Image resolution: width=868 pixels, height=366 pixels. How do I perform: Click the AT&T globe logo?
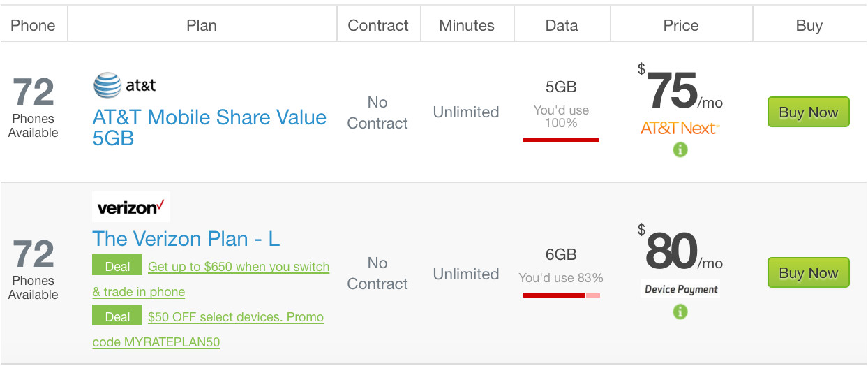108,86
